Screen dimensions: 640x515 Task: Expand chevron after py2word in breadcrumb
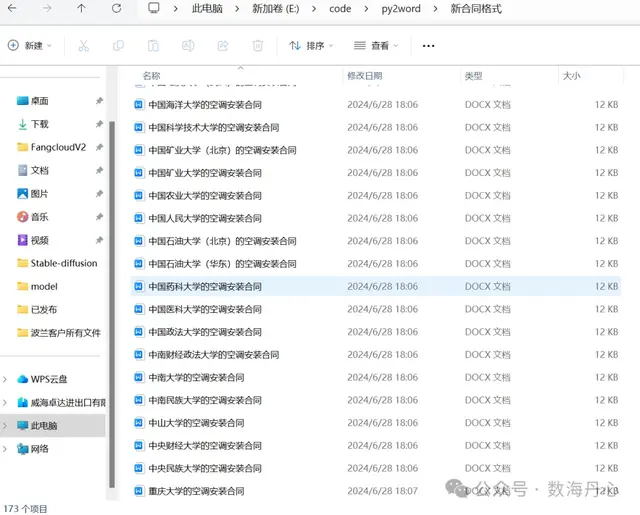[x=436, y=9]
